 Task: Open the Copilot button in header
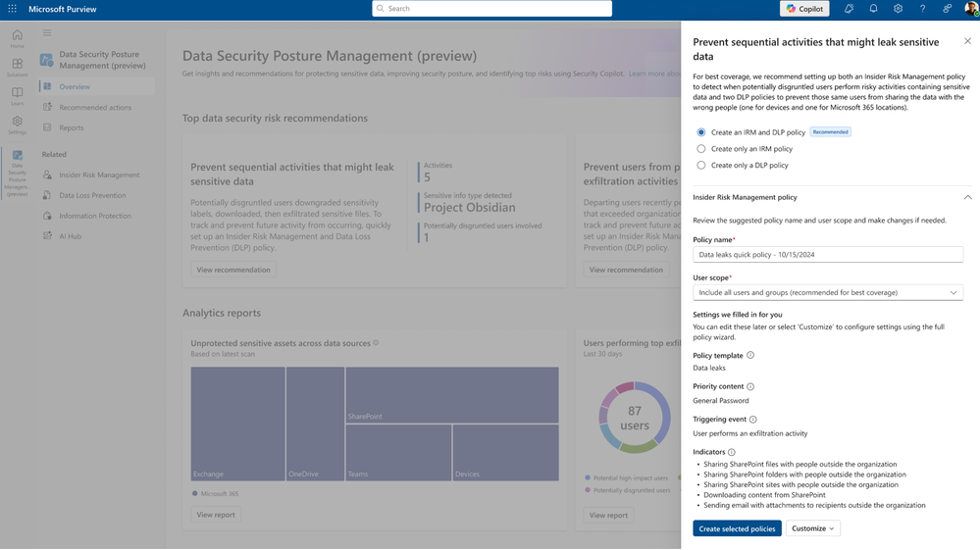tap(804, 9)
